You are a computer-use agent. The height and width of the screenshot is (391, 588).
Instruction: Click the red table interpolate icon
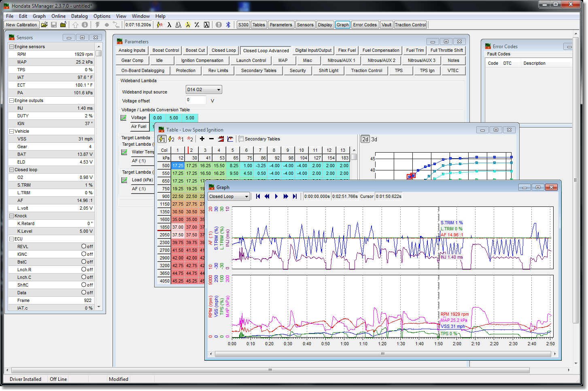[221, 139]
